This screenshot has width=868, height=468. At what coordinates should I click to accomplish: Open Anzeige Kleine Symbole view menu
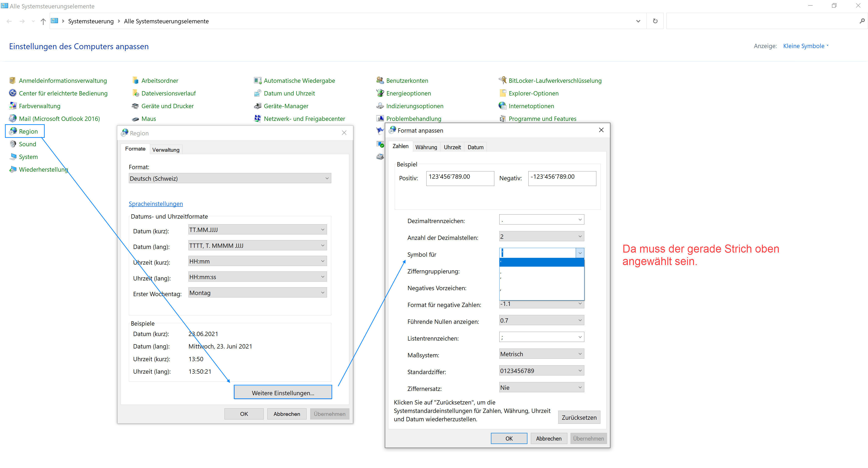click(806, 46)
